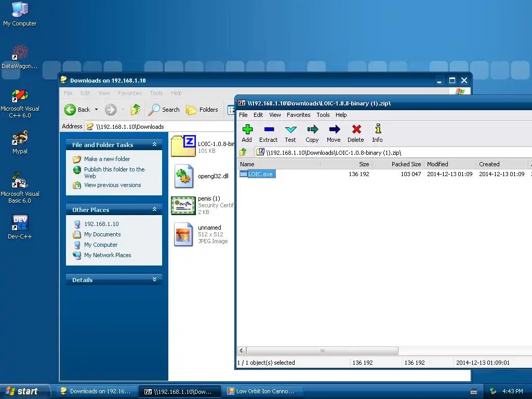This screenshot has height=399, width=532.
Task: Open the 7-Zip File menu
Action: [x=243, y=115]
